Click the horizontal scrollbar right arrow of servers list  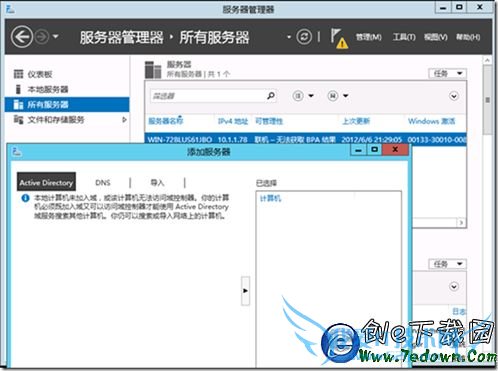click(x=461, y=222)
